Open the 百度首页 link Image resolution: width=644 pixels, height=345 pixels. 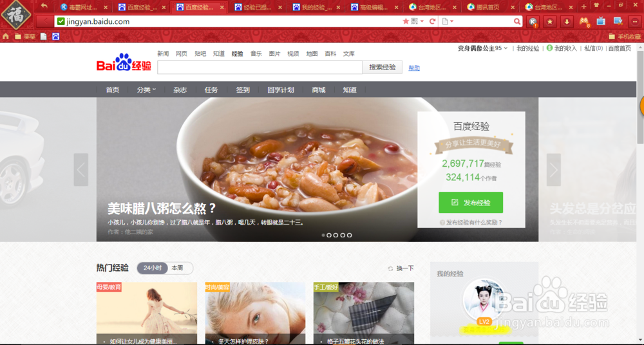[x=620, y=48]
